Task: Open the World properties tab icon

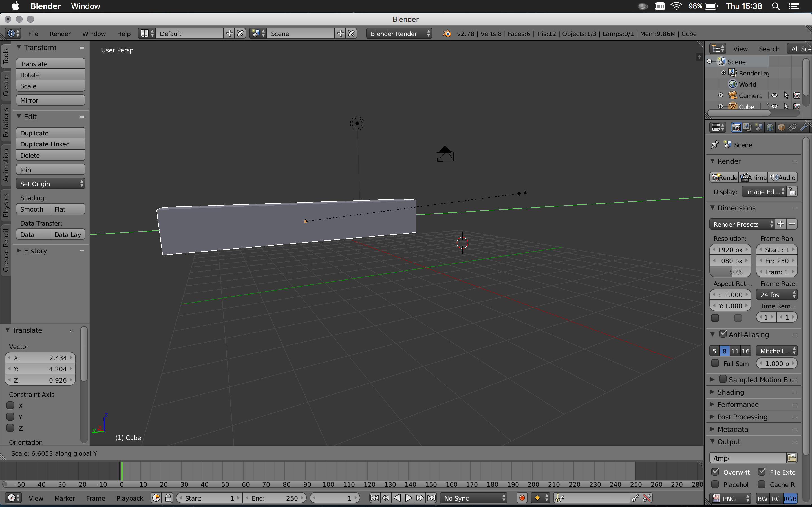Action: pos(770,127)
